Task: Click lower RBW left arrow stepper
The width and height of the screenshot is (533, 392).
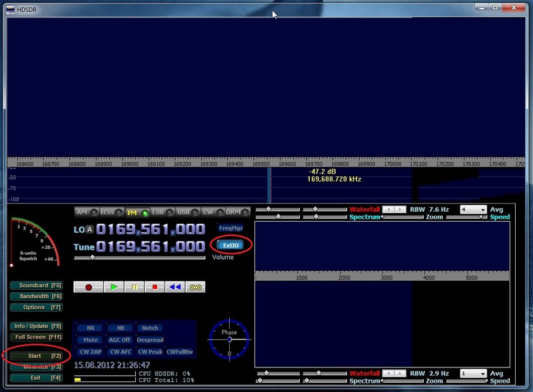Action: click(388, 373)
